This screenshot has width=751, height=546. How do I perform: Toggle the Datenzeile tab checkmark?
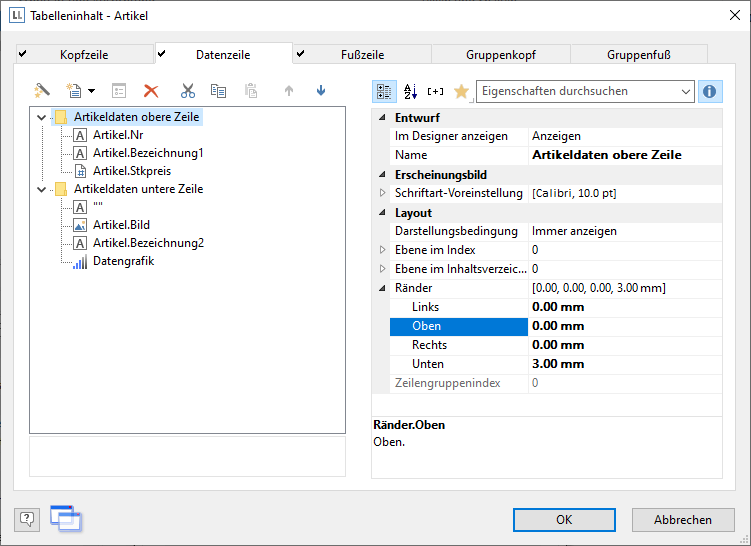(162, 54)
